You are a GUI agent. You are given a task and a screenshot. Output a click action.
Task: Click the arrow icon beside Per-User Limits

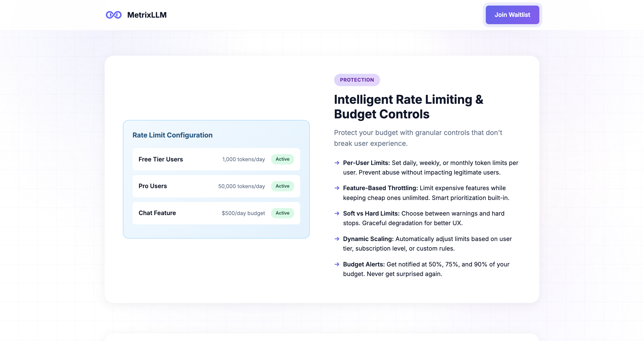point(337,163)
